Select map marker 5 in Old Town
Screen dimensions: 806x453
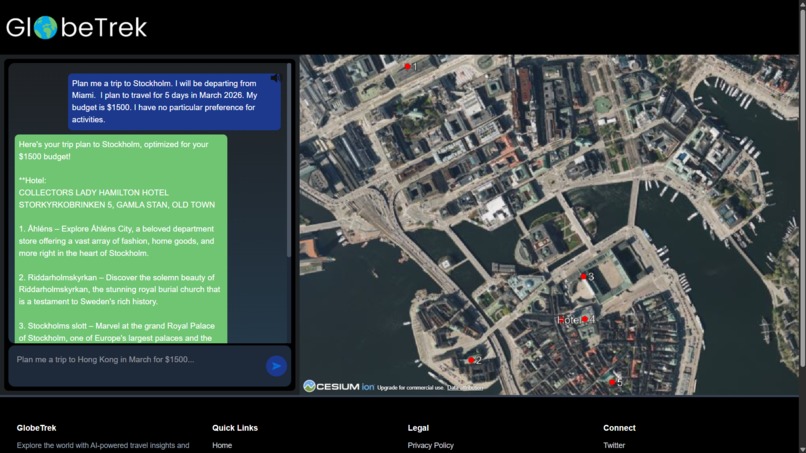[x=612, y=383]
